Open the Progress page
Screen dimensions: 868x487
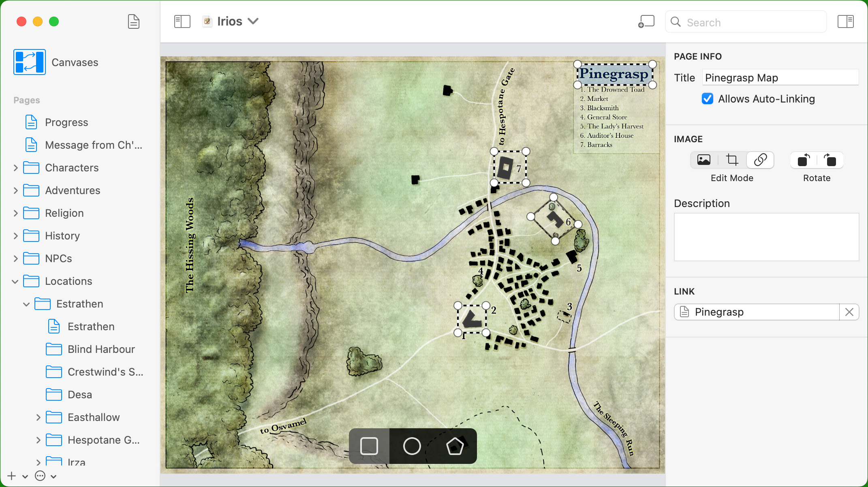(x=66, y=122)
